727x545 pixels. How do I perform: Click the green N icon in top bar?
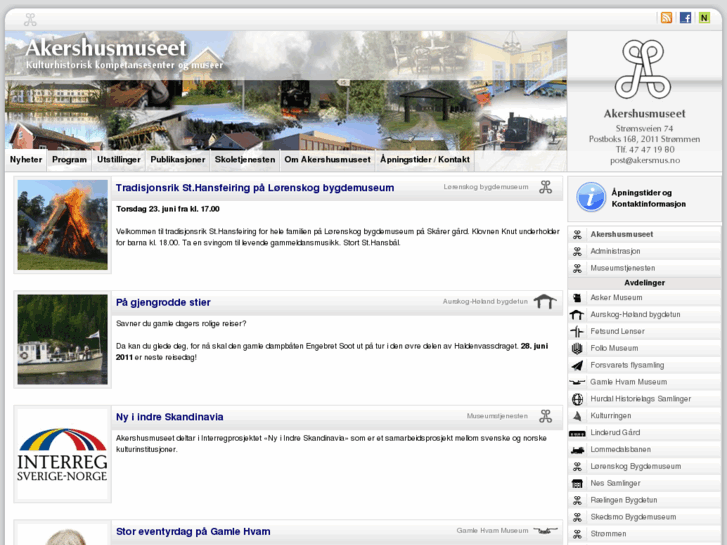[x=704, y=18]
